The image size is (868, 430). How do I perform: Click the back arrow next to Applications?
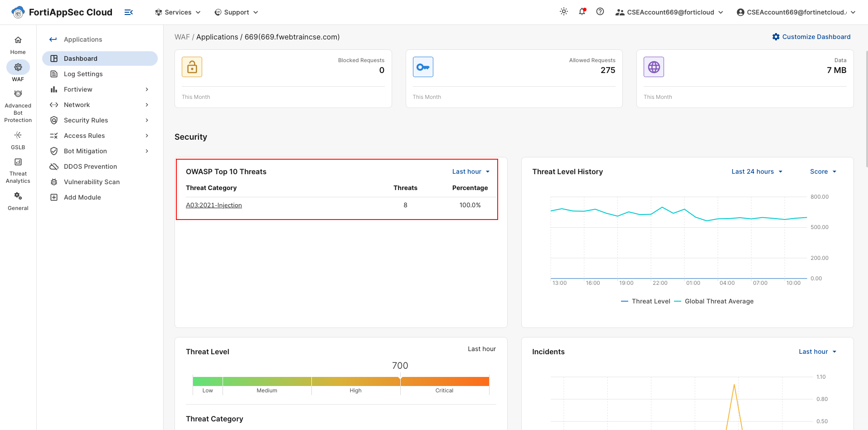point(53,39)
